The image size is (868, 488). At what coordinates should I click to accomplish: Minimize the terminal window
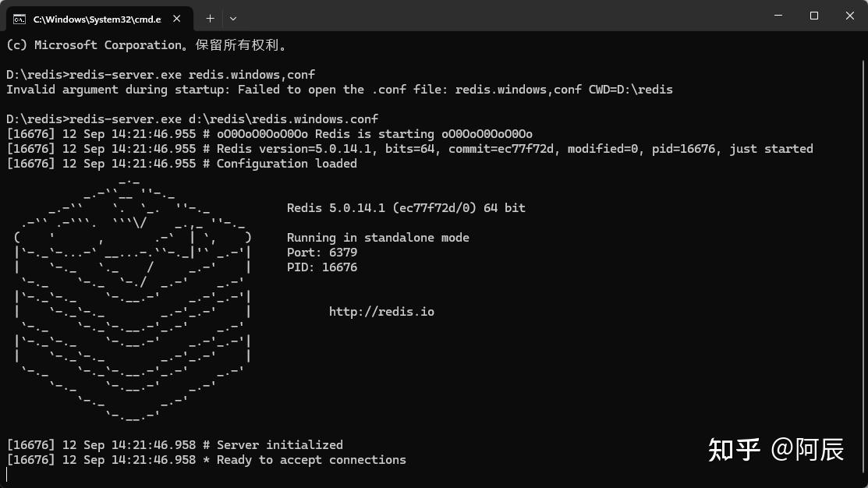pyautogui.click(x=778, y=16)
